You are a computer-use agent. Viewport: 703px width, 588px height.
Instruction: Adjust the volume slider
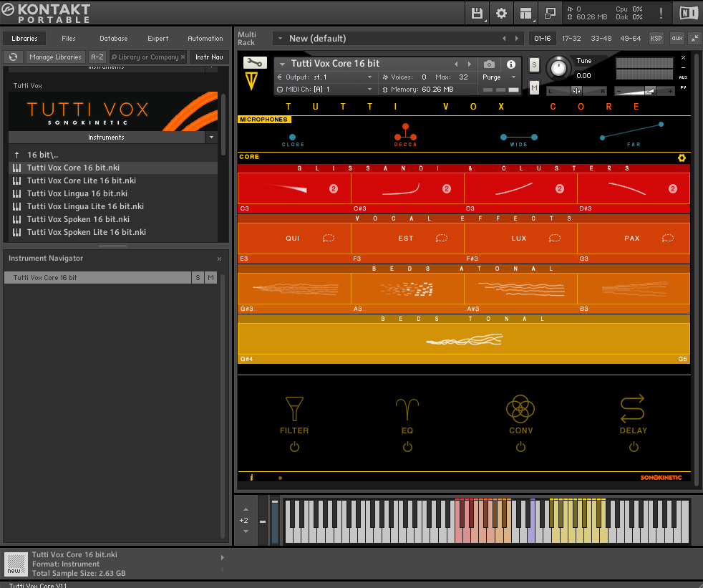(x=644, y=91)
